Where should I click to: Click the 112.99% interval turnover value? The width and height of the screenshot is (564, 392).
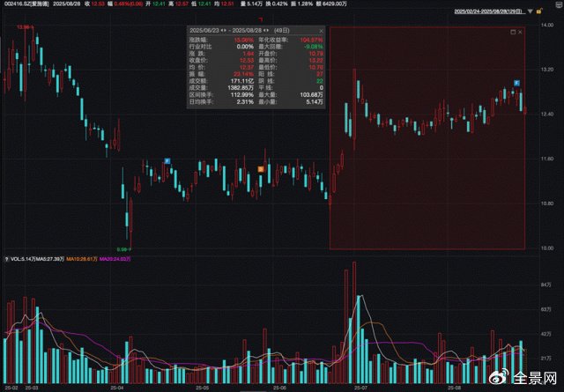[242, 95]
